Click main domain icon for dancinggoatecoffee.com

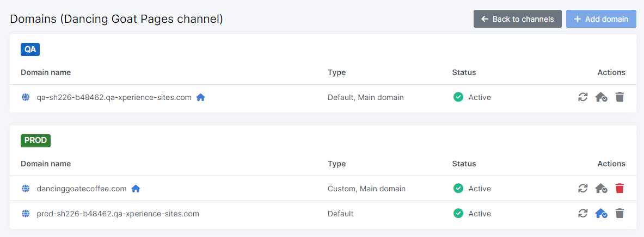[601, 189]
